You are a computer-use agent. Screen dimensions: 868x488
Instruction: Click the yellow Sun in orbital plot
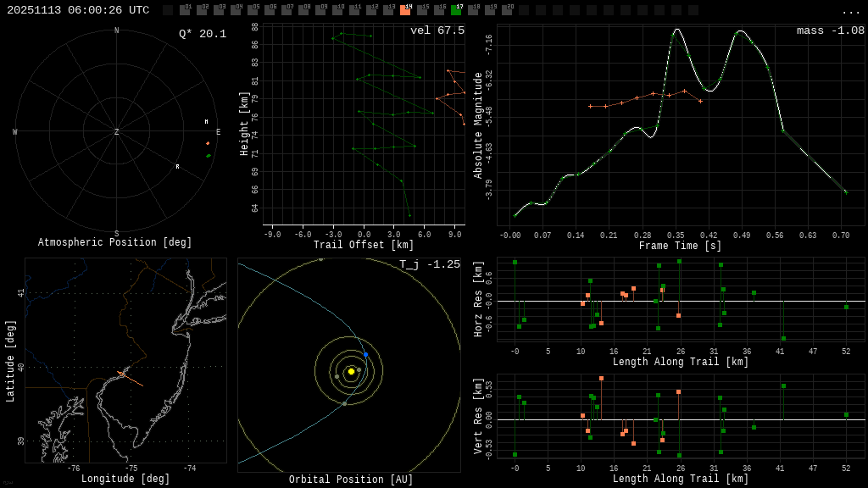pos(351,372)
